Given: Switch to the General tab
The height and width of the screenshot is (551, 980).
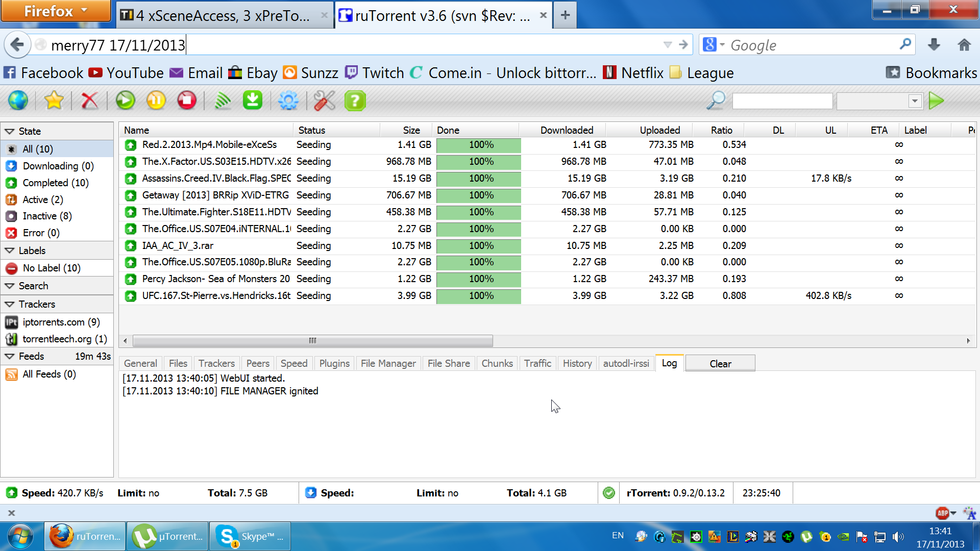Looking at the screenshot, I should tap(140, 363).
